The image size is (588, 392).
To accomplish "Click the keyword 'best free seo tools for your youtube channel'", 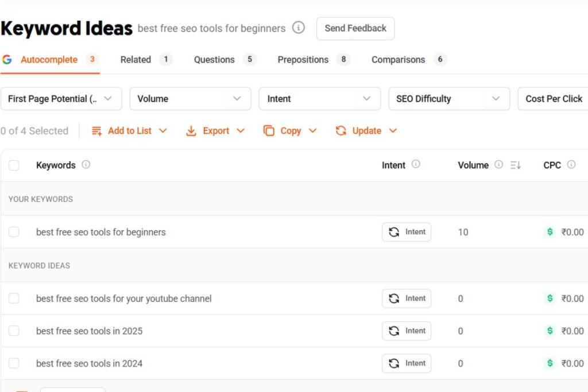I will [x=123, y=298].
